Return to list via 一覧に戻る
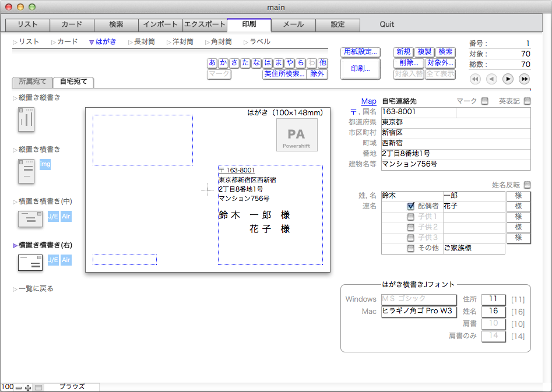This screenshot has width=552, height=392. point(33,289)
